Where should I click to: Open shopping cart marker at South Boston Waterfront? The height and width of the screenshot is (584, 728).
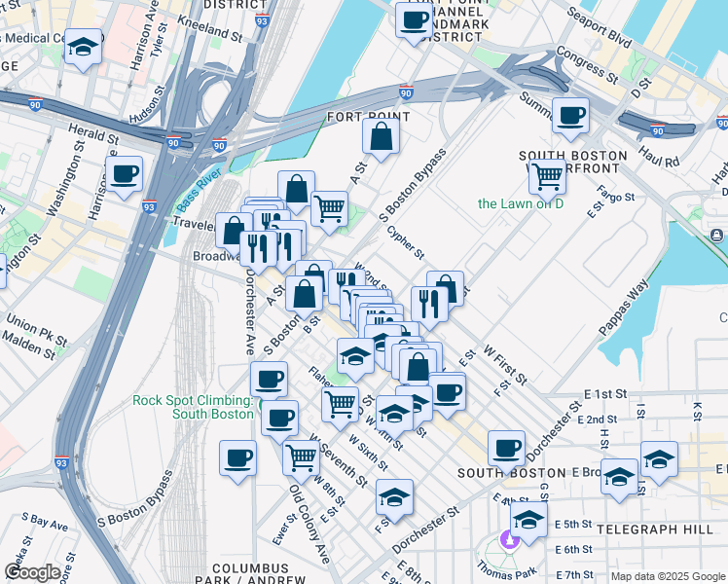(548, 176)
